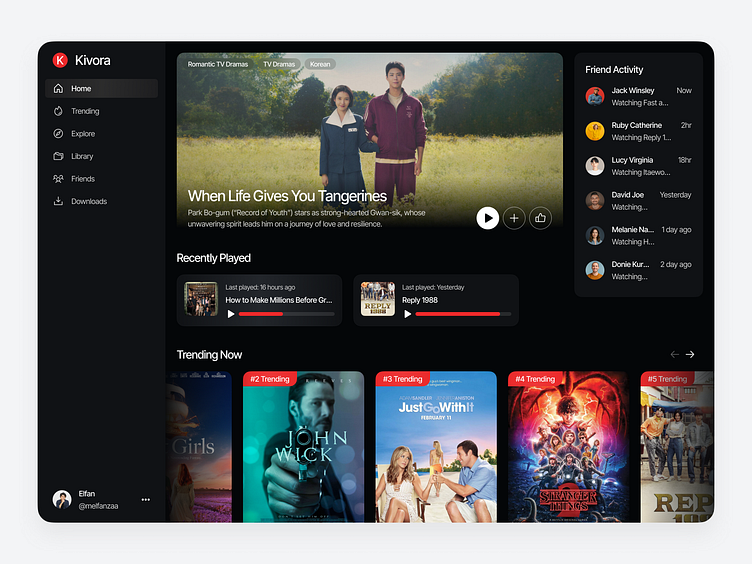Click @melfanzaa username
Screen dimensions: 752x564
(x=98, y=506)
